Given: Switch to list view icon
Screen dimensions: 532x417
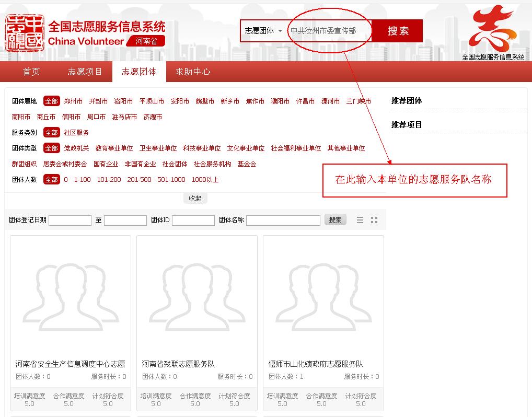Looking at the screenshot, I should [x=360, y=221].
